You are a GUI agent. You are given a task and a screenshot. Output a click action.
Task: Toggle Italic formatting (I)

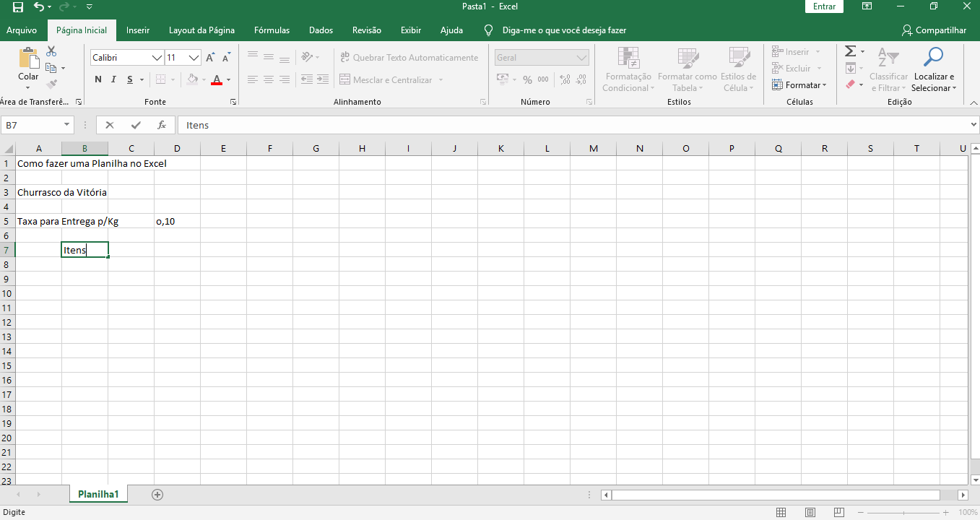click(x=114, y=79)
